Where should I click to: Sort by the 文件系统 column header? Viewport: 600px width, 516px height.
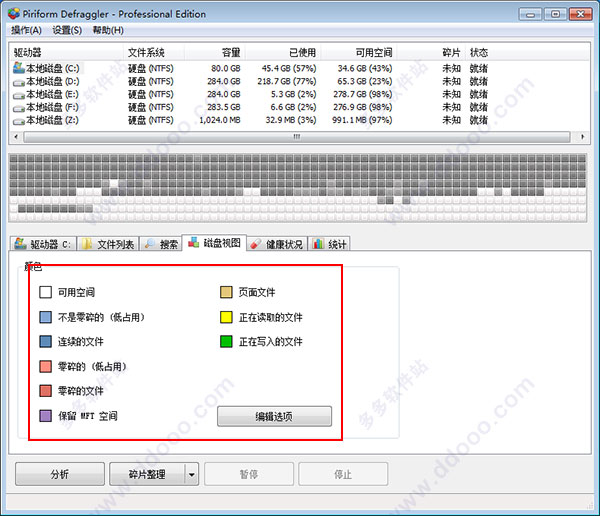point(154,52)
